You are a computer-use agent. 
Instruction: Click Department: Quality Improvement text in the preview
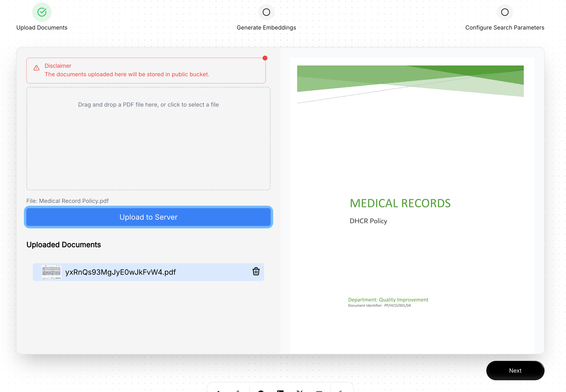coord(388,299)
